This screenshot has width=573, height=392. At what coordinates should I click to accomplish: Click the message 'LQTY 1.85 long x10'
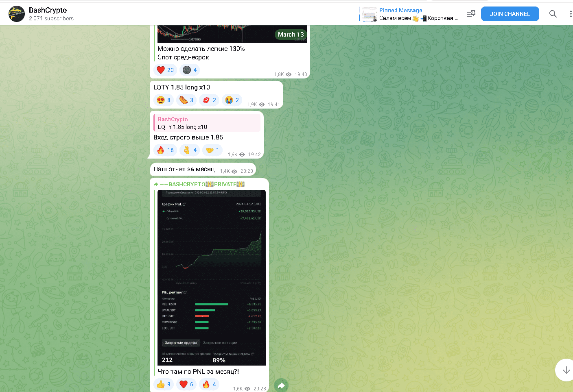pyautogui.click(x=182, y=87)
